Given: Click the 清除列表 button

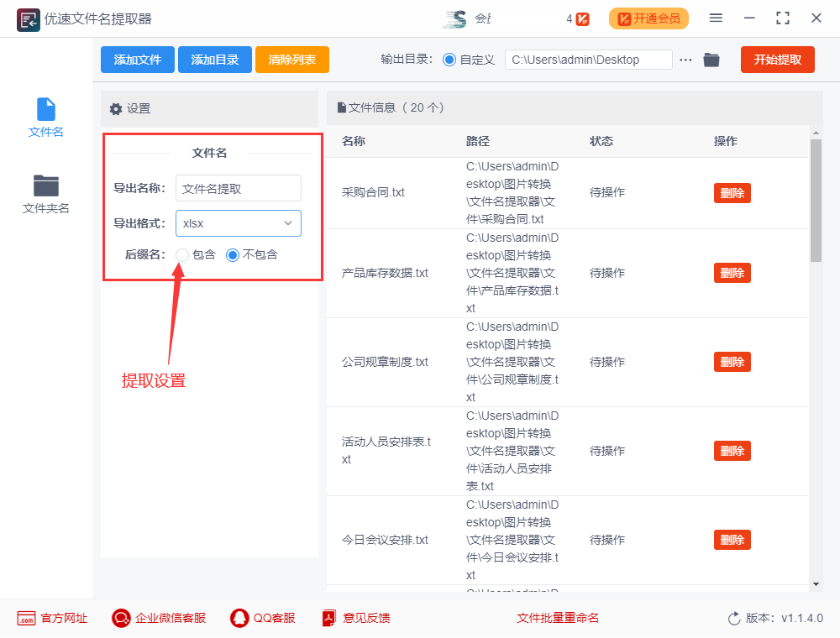Looking at the screenshot, I should (291, 60).
